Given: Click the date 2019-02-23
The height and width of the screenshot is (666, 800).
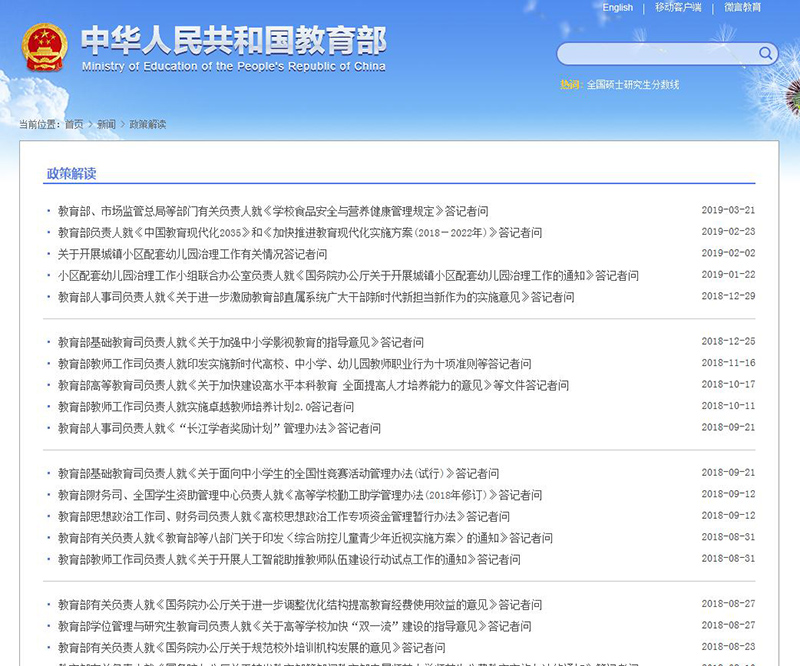Looking at the screenshot, I should 728,231.
